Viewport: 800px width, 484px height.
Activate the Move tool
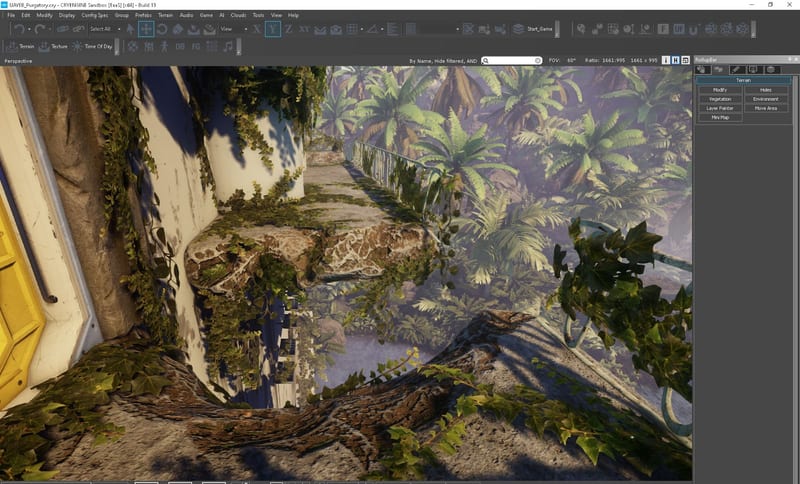pyautogui.click(x=146, y=29)
